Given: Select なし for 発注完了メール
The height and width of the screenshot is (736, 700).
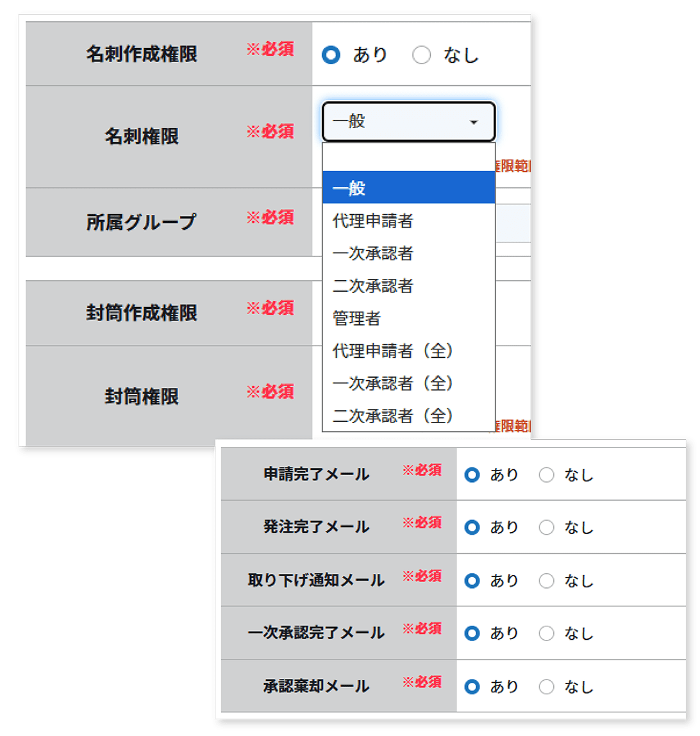Looking at the screenshot, I should point(546,527).
